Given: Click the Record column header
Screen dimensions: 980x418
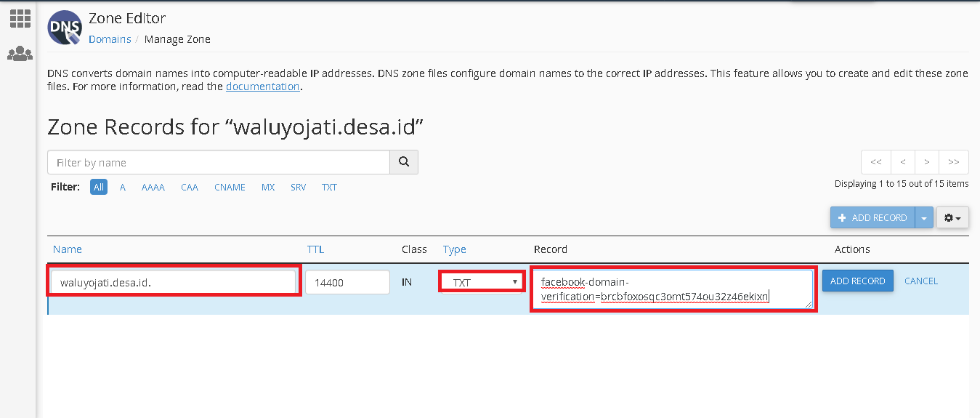Looking at the screenshot, I should click(x=551, y=249).
